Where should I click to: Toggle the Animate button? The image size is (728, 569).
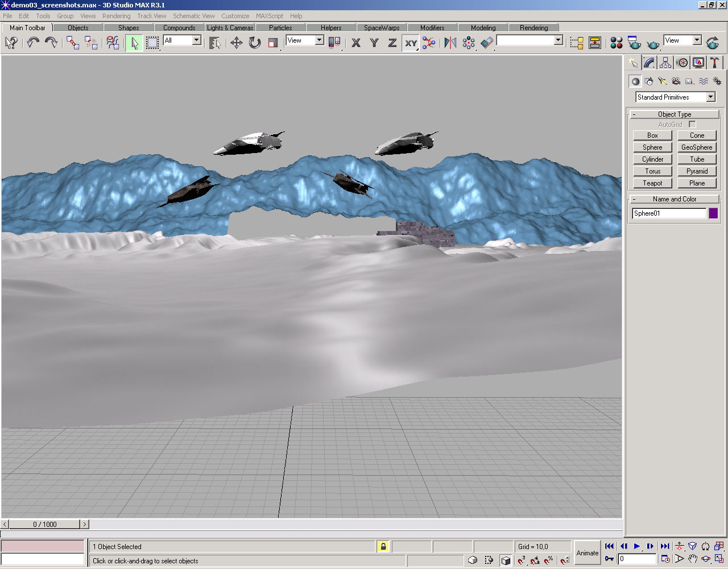click(587, 552)
